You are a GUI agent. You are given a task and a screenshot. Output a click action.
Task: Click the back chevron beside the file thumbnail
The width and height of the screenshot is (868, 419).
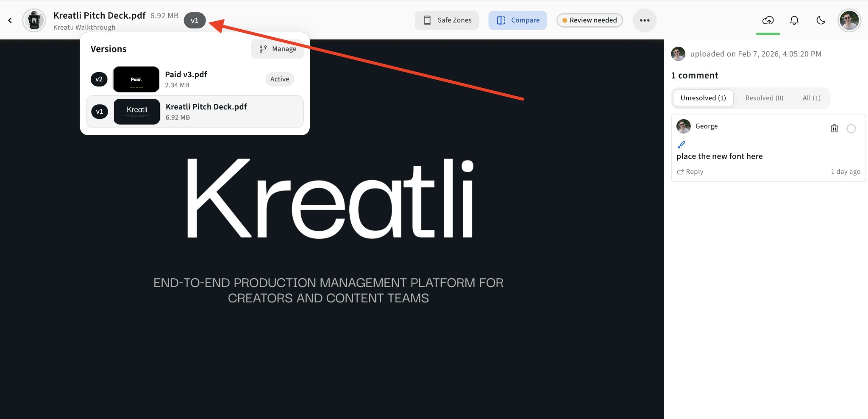[x=10, y=20]
